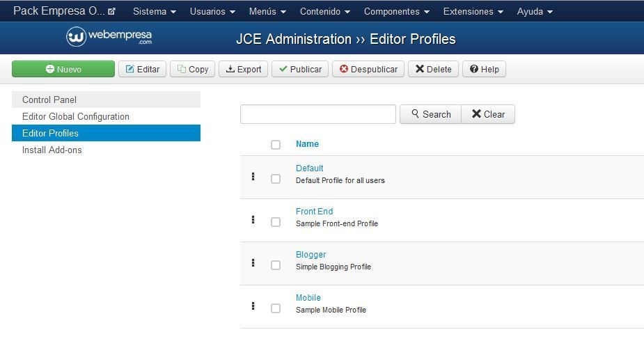Click 'Simple Blogging Profile' description
644x355 pixels.
point(333,267)
